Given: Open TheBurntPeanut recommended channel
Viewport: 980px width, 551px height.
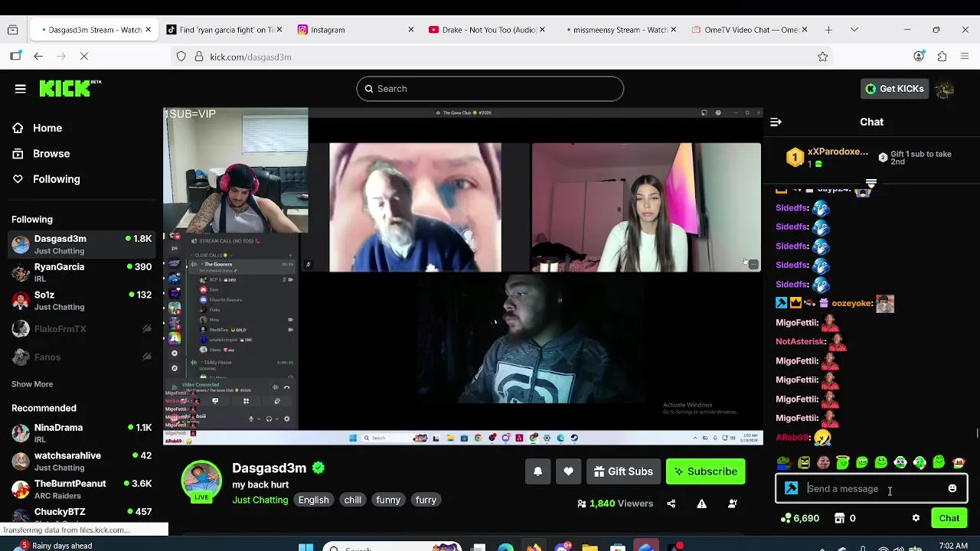Looking at the screenshot, I should click(x=83, y=489).
